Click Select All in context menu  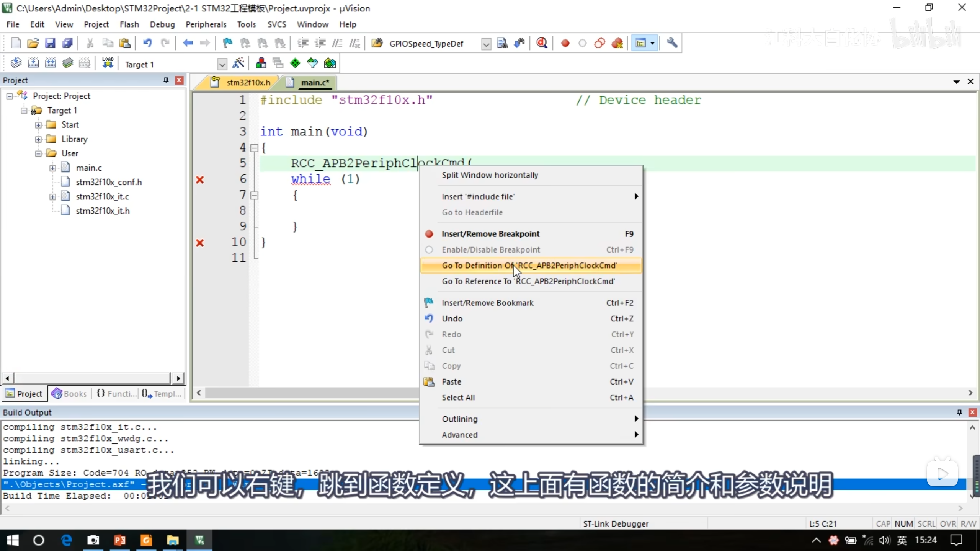click(458, 397)
